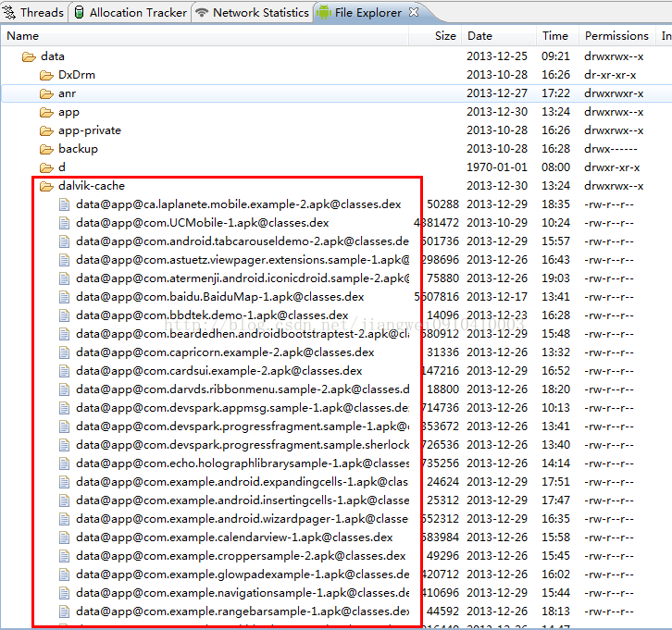Image resolution: width=672 pixels, height=630 pixels.
Task: Select data@app@com.devspark.progressfragment.sample-1.apk file
Action: click(x=243, y=426)
